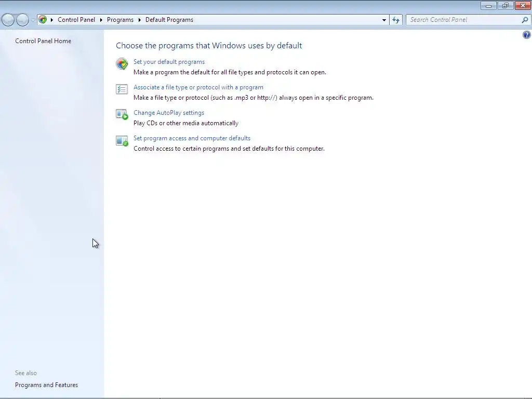Click the file type association checklist icon
Screen dimensions: 532x399
122,89
